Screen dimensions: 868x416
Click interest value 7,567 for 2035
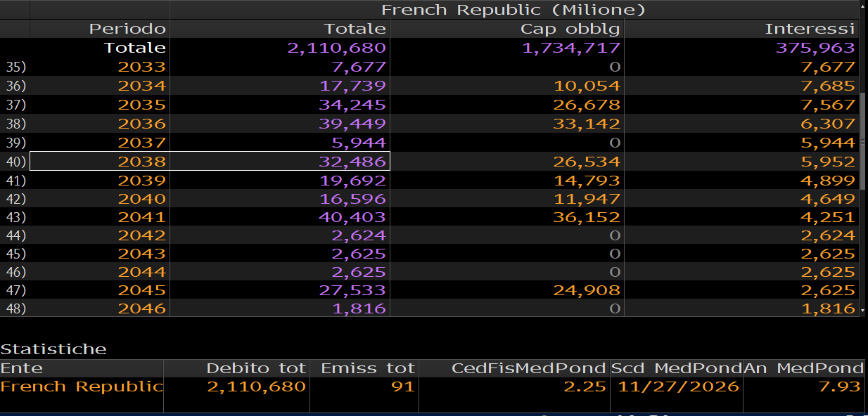828,105
